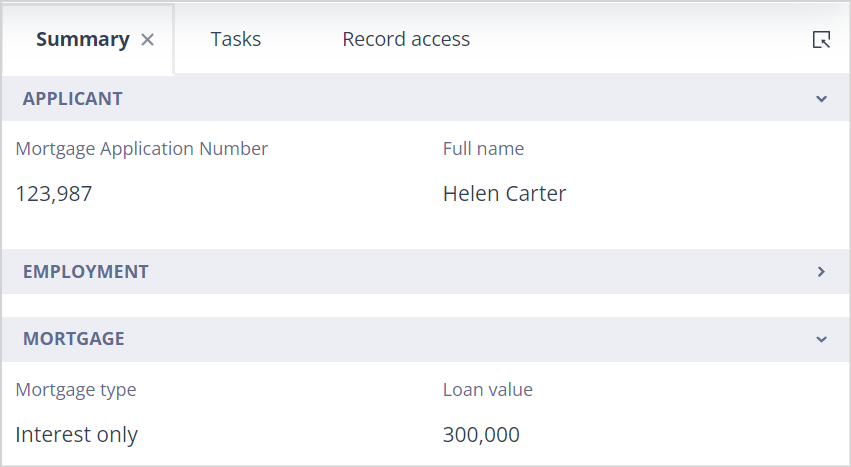Click the pop-out icon at the top right
Viewport: 851px width, 467px height.
(x=821, y=40)
